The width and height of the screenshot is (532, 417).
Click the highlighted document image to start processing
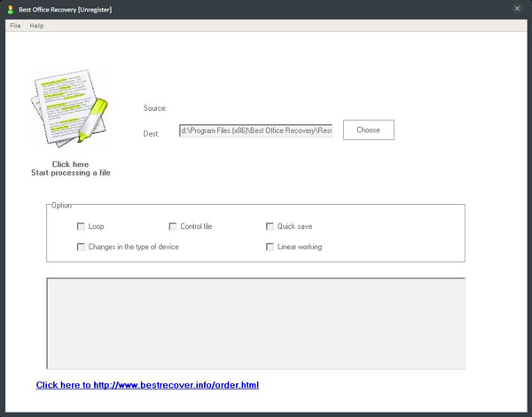71,108
